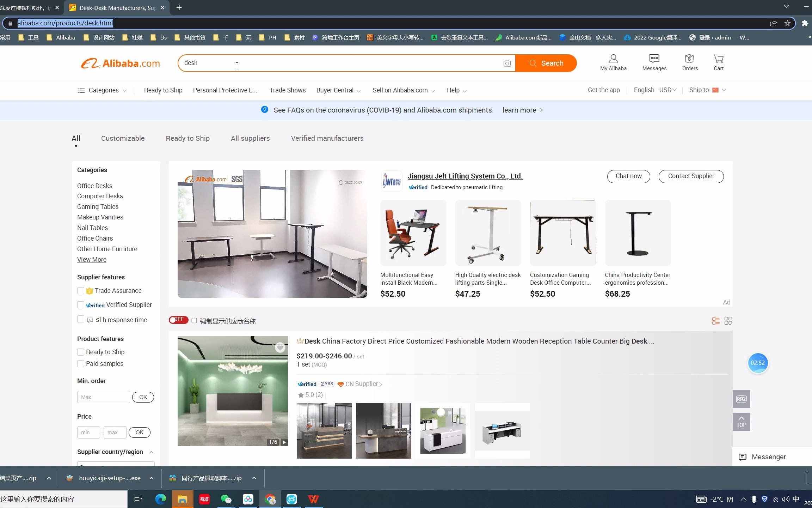The width and height of the screenshot is (812, 508).
Task: Collapse the Supplier country/region section
Action: click(151, 452)
